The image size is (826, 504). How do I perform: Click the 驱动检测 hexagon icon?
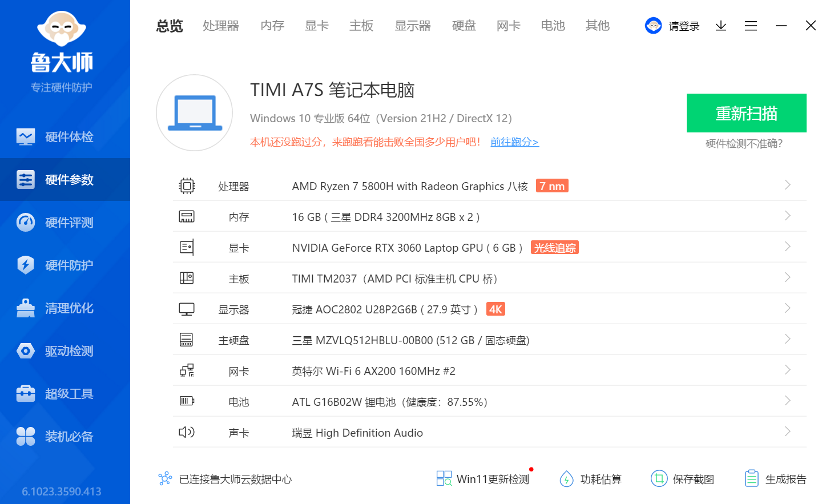click(x=26, y=351)
